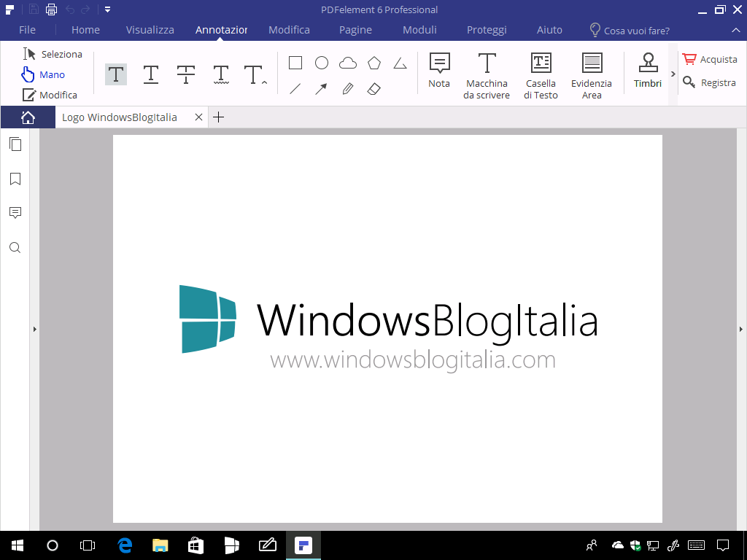The height and width of the screenshot is (560, 747).
Task: Click the Cosa vuoi fare search field
Action: click(630, 31)
